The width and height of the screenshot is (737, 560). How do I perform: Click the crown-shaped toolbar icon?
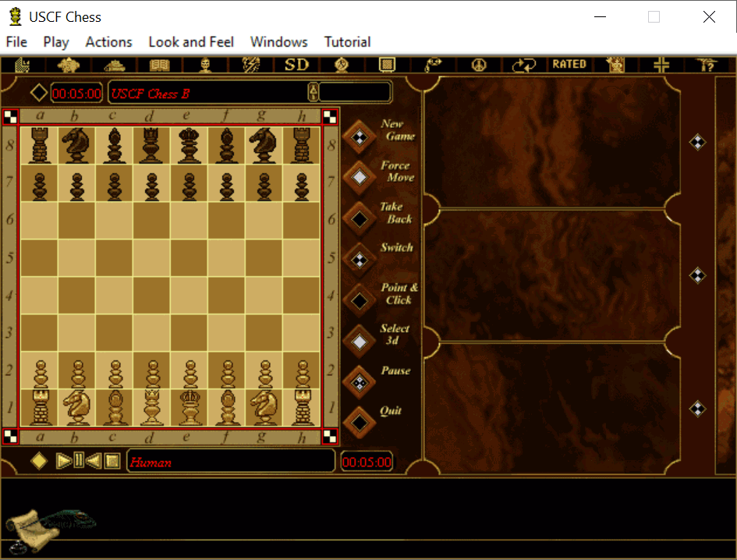pyautogui.click(x=68, y=65)
